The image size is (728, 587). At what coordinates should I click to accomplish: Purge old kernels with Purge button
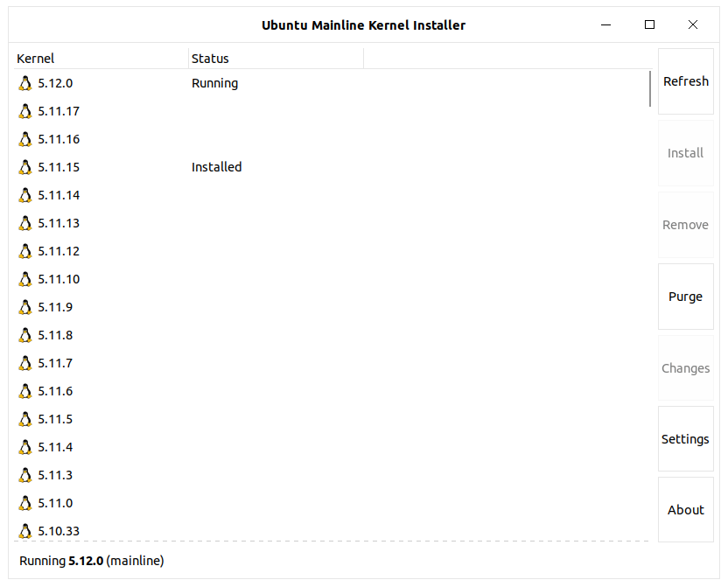(x=686, y=297)
